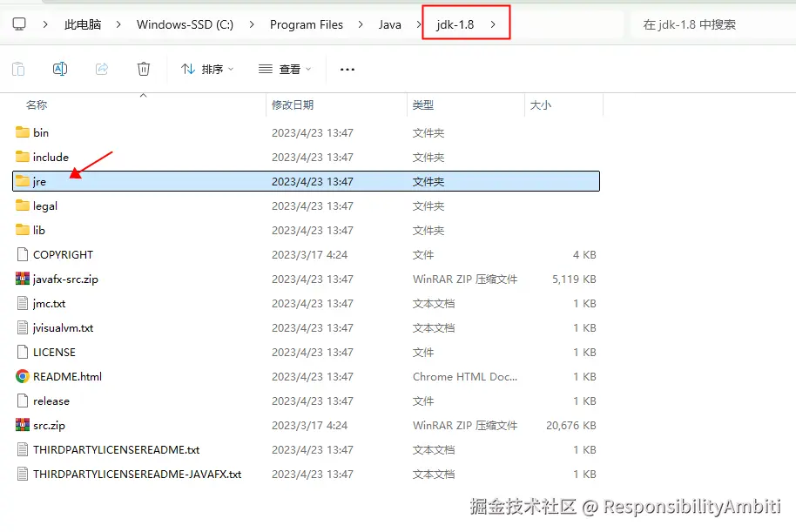Expand chevron after the monitor icon
The height and width of the screenshot is (532, 796).
point(45,24)
